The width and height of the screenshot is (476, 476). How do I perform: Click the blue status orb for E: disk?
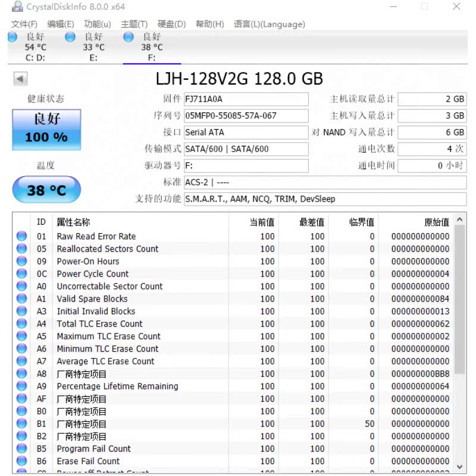pyautogui.click(x=70, y=37)
